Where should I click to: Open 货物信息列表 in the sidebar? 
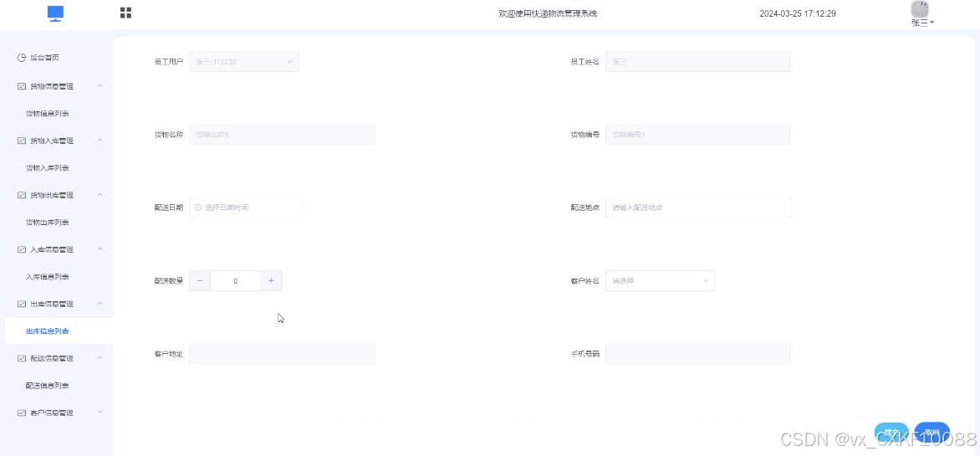(x=47, y=114)
